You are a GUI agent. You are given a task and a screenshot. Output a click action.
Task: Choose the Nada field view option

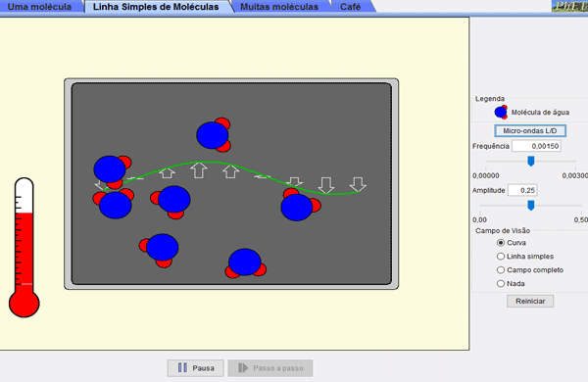pos(501,284)
